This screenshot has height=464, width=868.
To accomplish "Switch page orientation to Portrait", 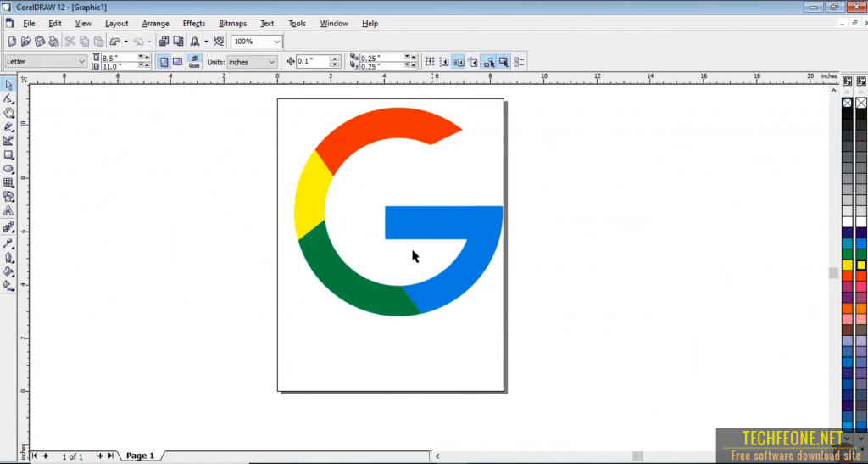I will point(164,62).
